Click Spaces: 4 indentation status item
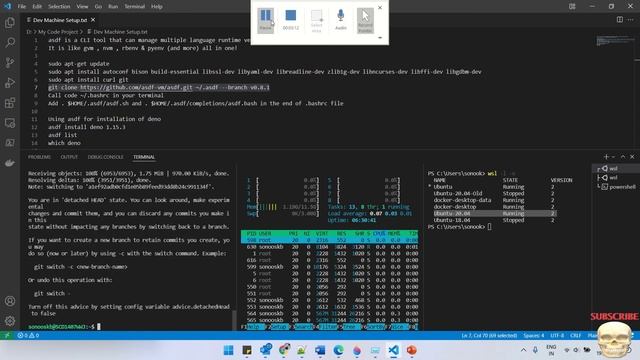 click(x=534, y=336)
